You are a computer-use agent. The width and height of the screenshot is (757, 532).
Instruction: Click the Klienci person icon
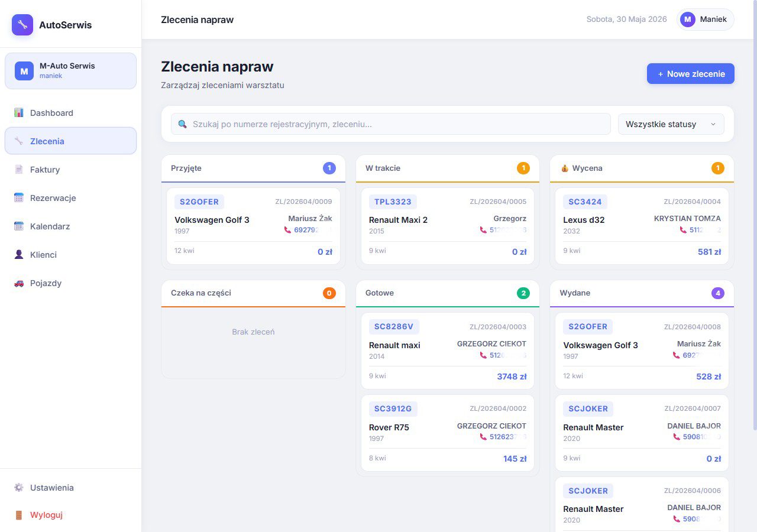[19, 255]
